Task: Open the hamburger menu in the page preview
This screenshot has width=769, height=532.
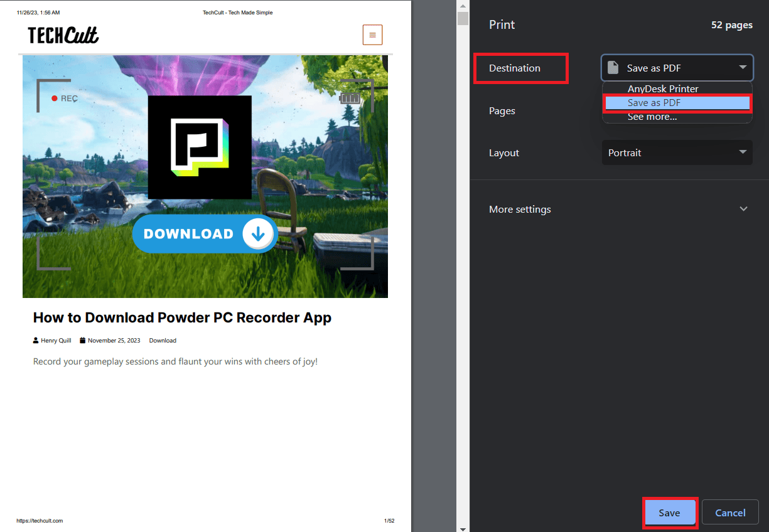Action: pos(372,35)
